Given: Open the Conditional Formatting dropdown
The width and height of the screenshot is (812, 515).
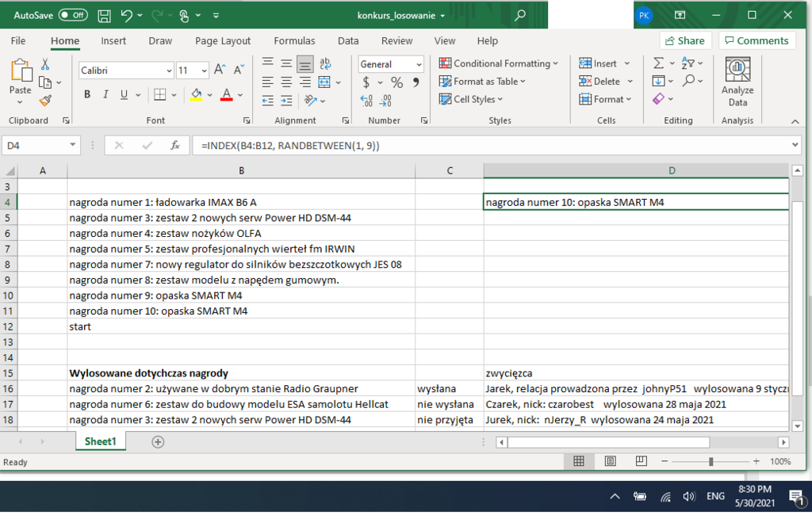Looking at the screenshot, I should click(x=500, y=63).
